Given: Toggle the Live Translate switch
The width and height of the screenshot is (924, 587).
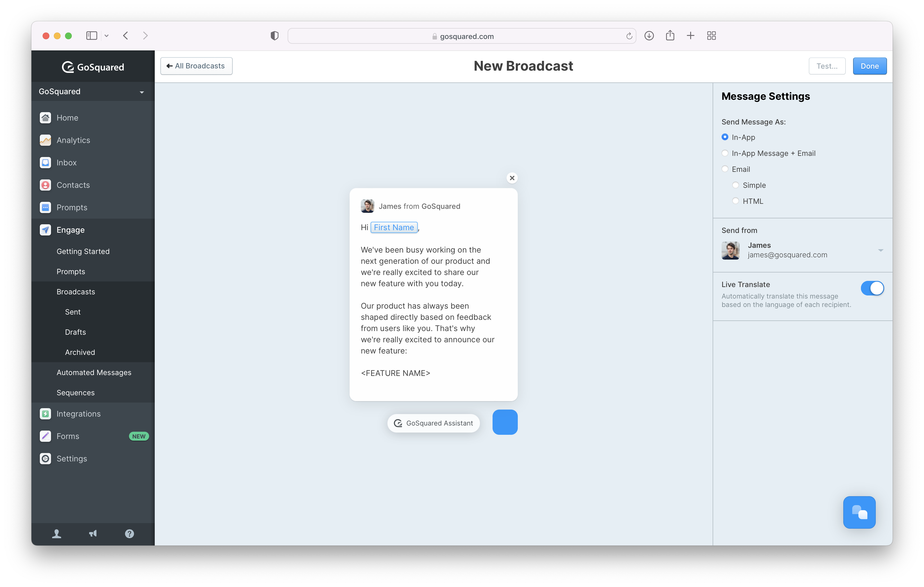Looking at the screenshot, I should coord(872,288).
